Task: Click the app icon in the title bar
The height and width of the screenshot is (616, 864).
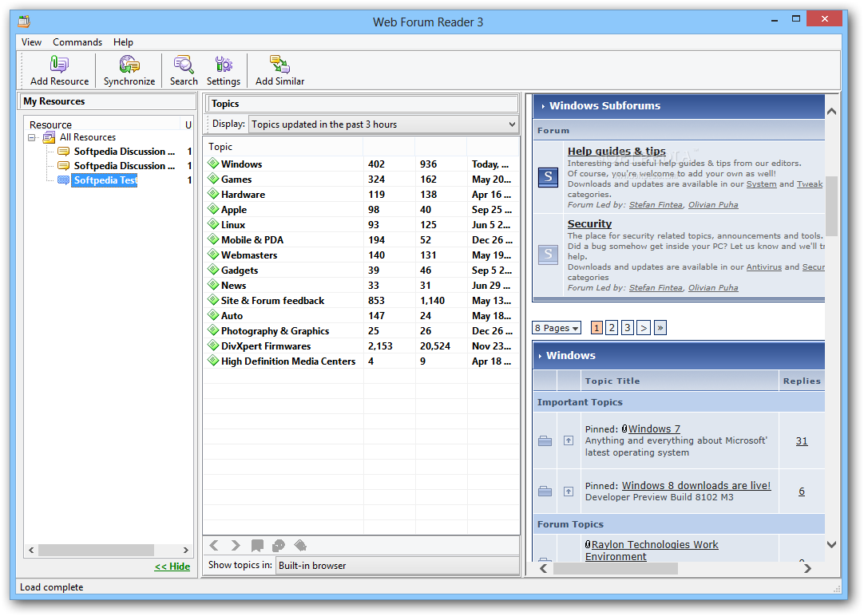Action: (24, 22)
